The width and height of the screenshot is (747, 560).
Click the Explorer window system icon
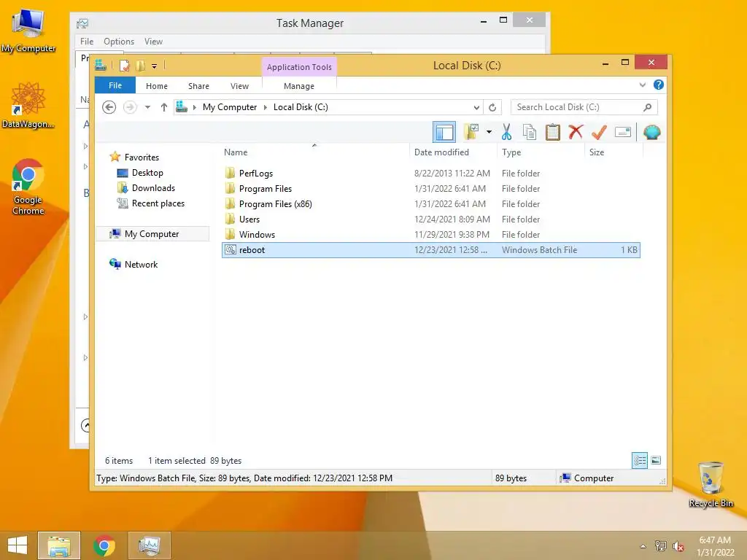coord(101,65)
